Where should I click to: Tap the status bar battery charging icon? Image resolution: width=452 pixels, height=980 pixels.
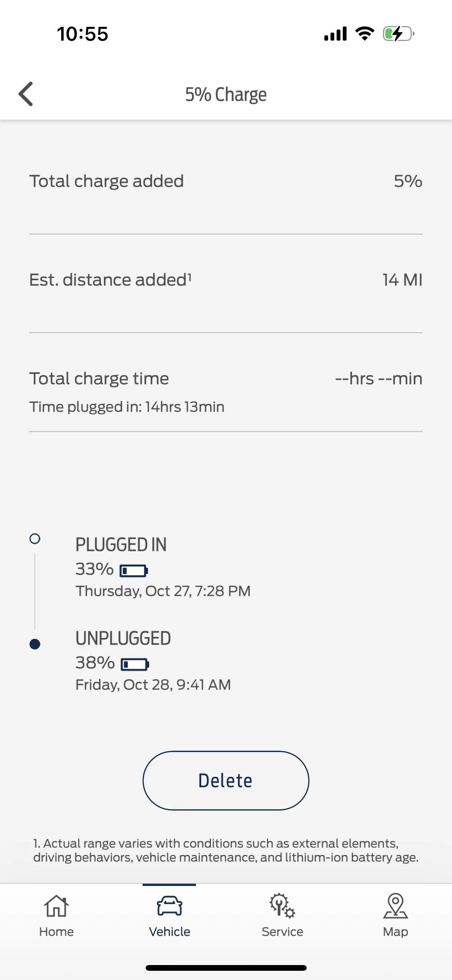pos(398,34)
